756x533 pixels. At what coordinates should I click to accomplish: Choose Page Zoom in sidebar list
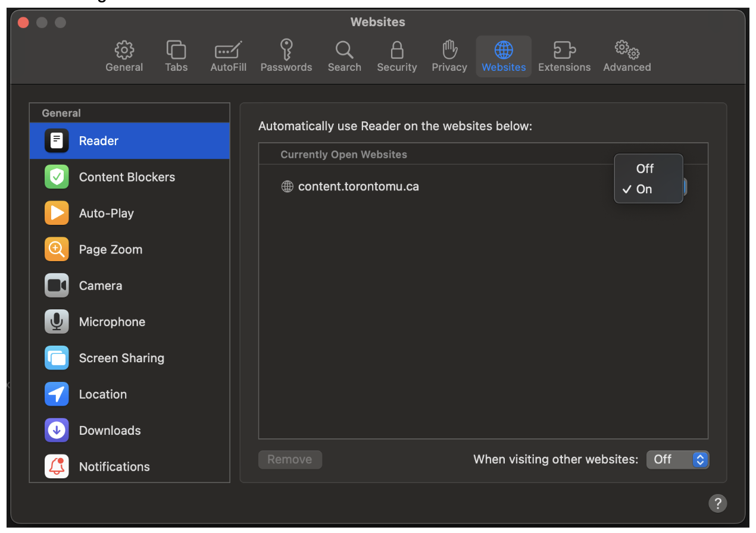pos(111,250)
